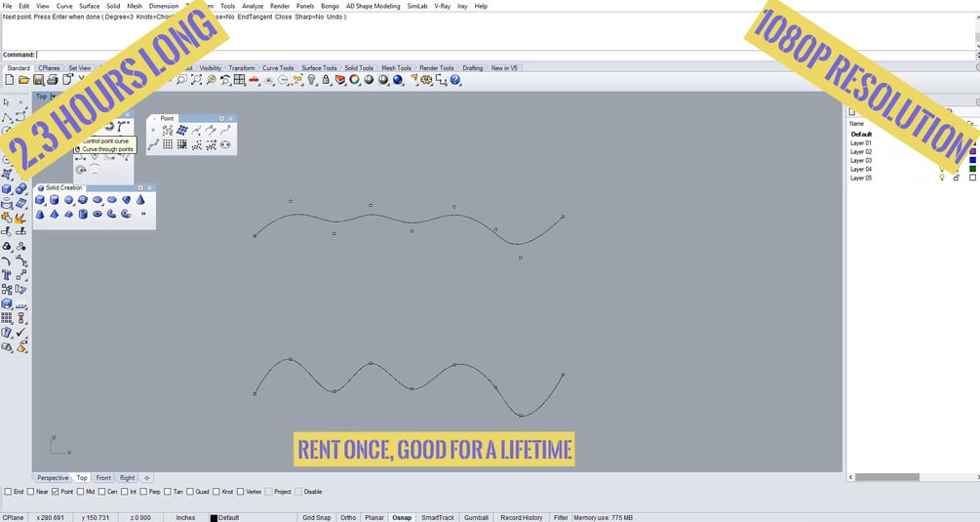Click the polyline tool in the left sidebar
Viewport: 980px width, 522px height.
click(x=7, y=117)
